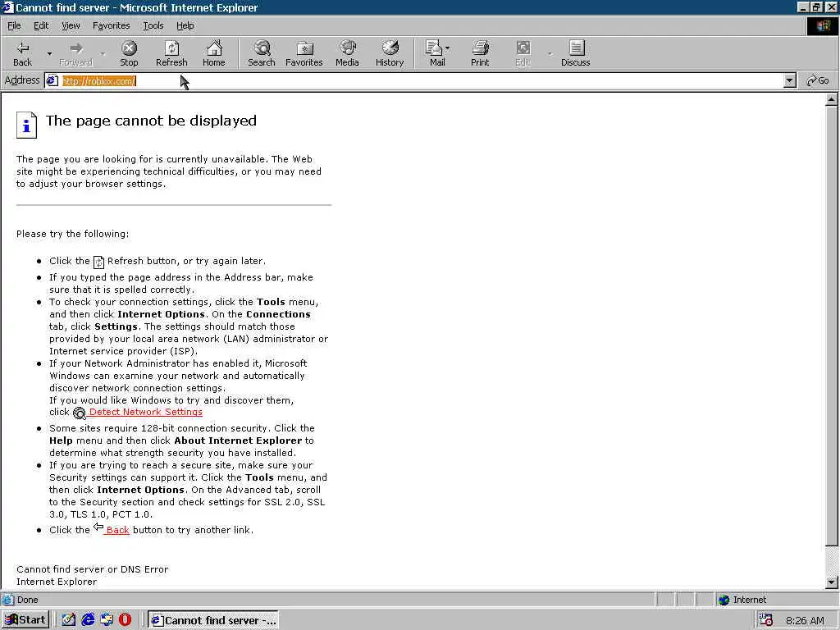The width and height of the screenshot is (840, 630).
Task: Click the "Please try the following:" text
Action: tap(72, 234)
